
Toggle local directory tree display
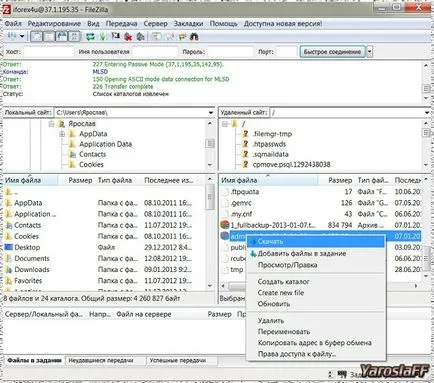click(x=49, y=36)
